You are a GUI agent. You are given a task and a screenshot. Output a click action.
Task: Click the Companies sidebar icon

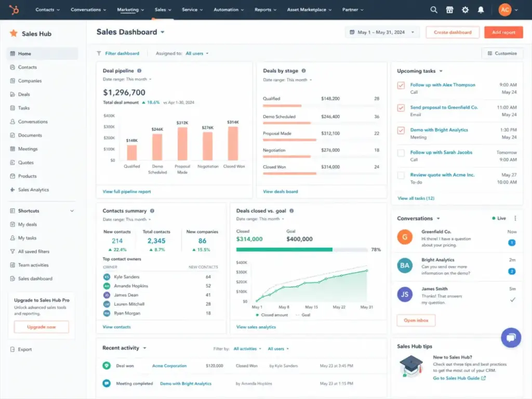click(12, 81)
